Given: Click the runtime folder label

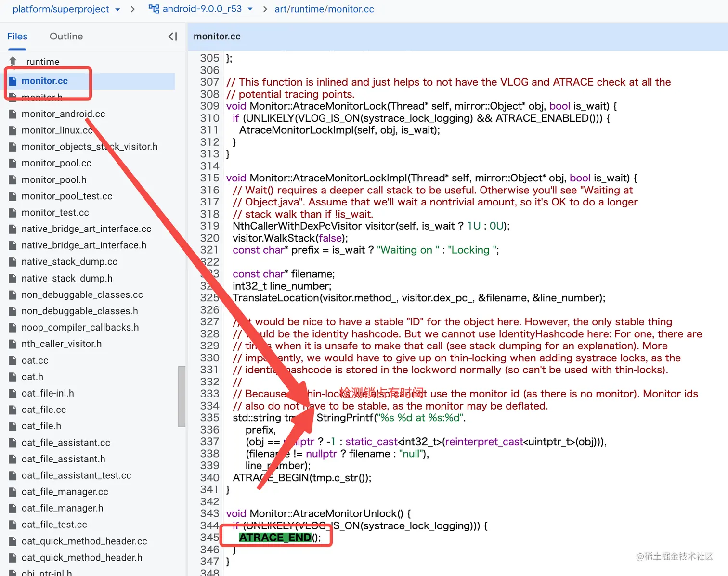Looking at the screenshot, I should click(x=43, y=62).
